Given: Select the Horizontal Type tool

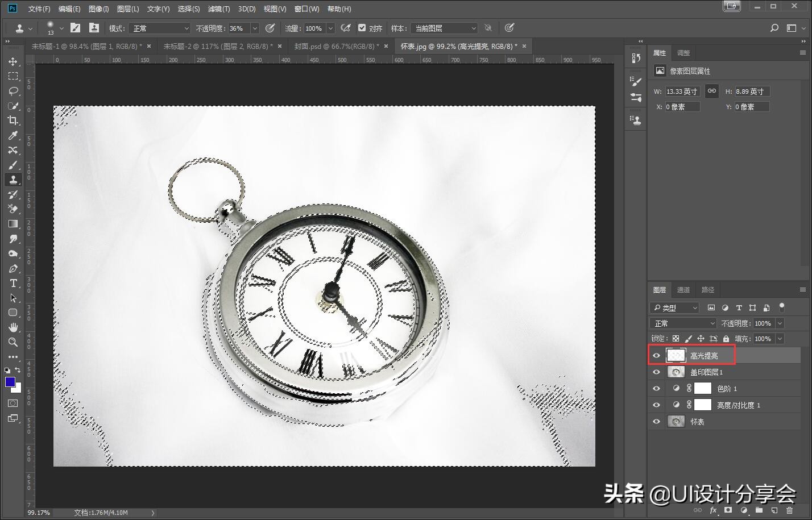Looking at the screenshot, I should pyautogui.click(x=13, y=283).
